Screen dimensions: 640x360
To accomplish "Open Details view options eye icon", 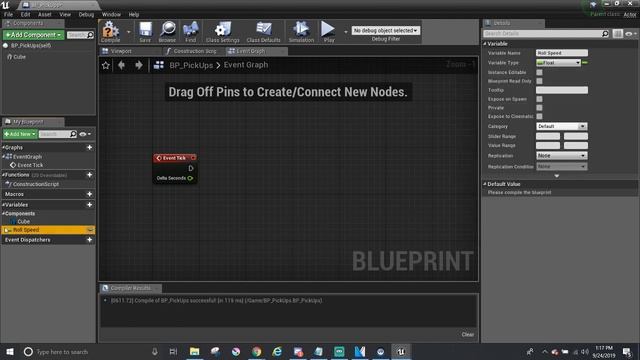I will [x=631, y=33].
